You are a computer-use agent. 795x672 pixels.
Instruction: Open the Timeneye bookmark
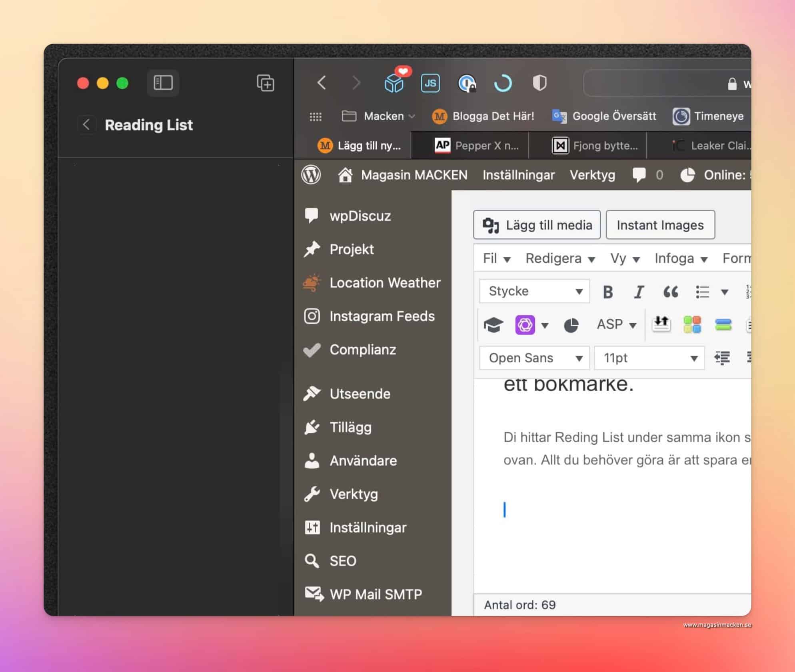tap(708, 116)
